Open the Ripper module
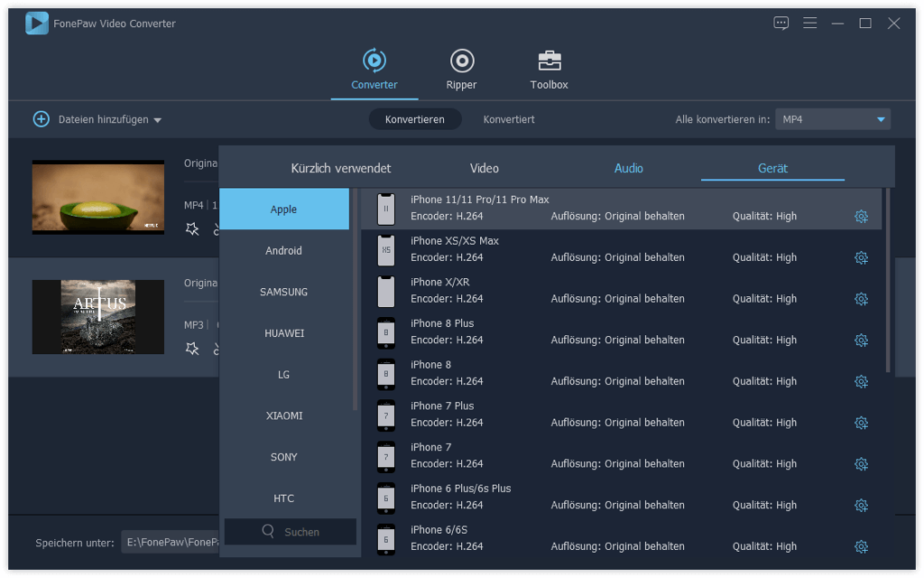The image size is (924, 578). tap(461, 70)
